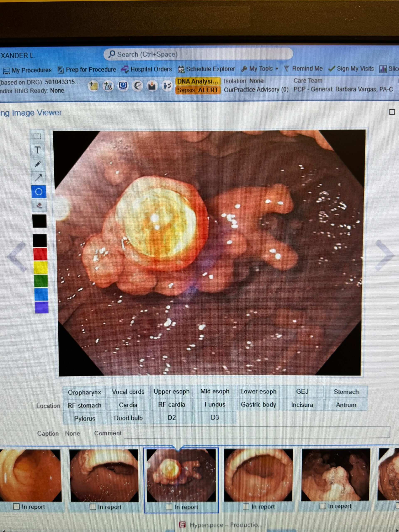Click Prep for Procedure
This screenshot has width=399, height=532.
[90, 69]
